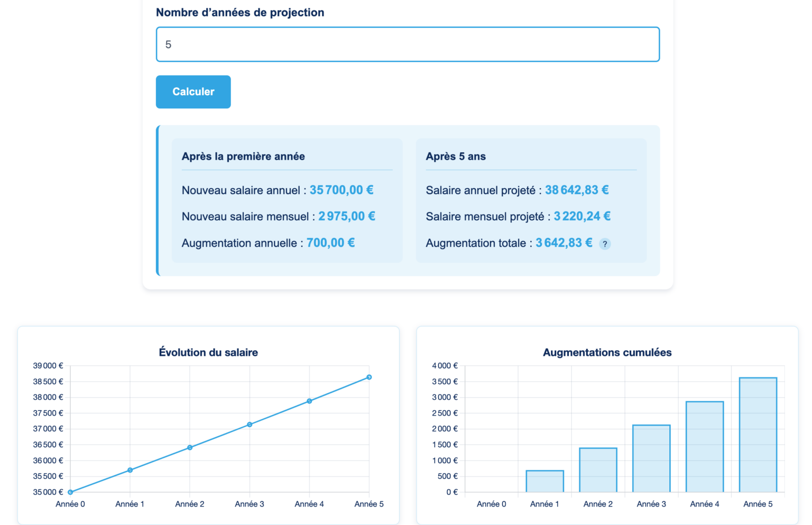Click the Calculer button
This screenshot has height=525, width=812.
tap(193, 91)
